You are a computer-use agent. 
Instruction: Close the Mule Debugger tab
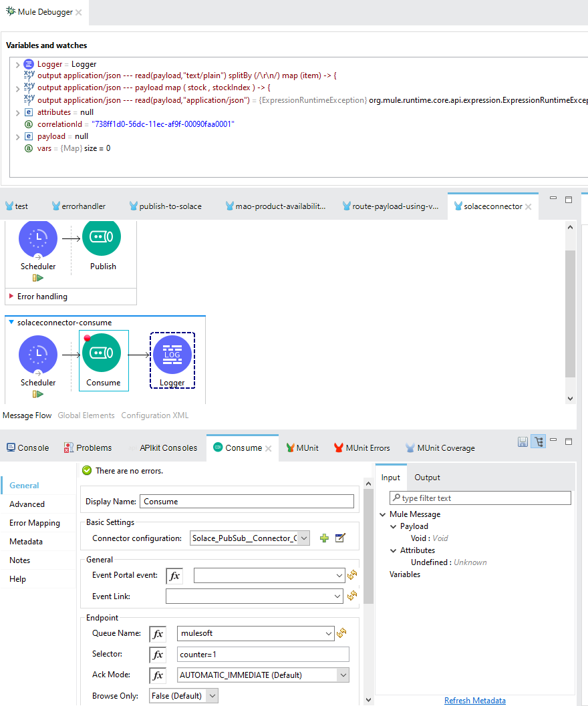coord(79,12)
